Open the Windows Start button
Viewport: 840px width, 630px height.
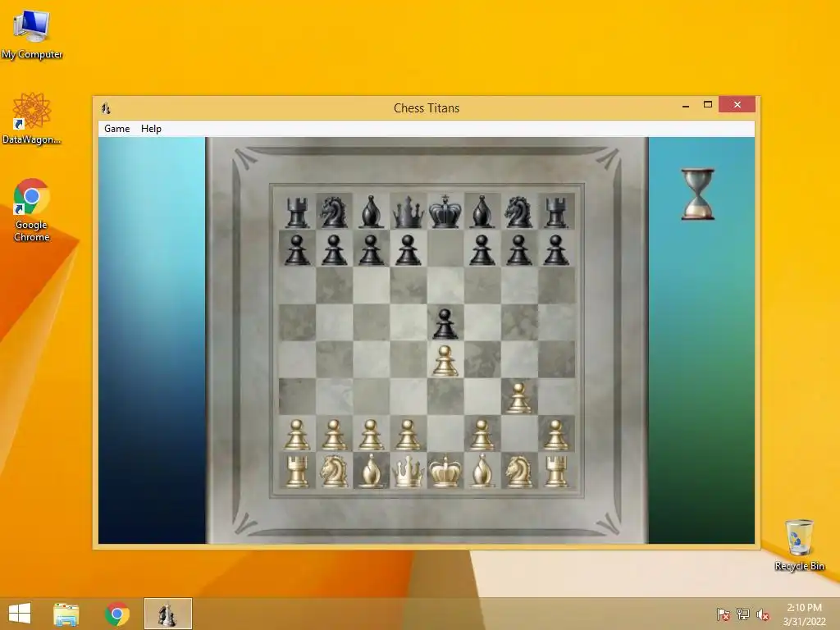[x=20, y=614]
